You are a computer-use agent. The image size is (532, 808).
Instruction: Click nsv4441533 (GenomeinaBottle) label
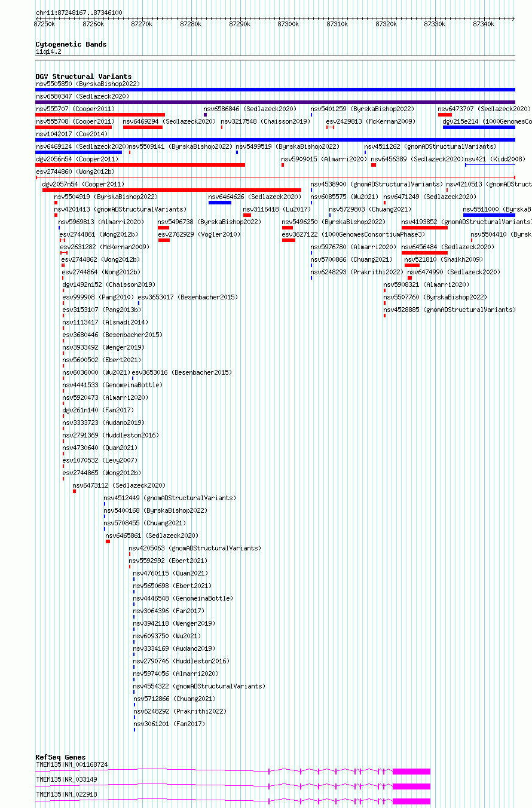click(x=112, y=385)
